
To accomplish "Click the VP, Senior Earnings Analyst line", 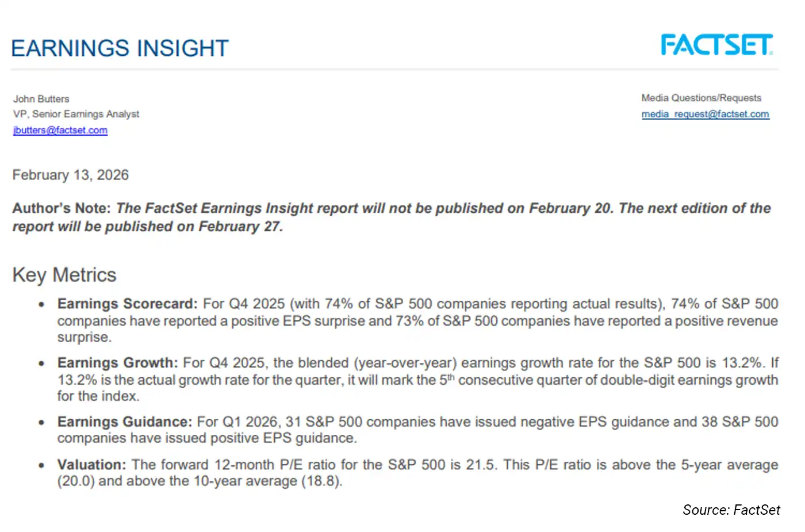I will [x=76, y=114].
